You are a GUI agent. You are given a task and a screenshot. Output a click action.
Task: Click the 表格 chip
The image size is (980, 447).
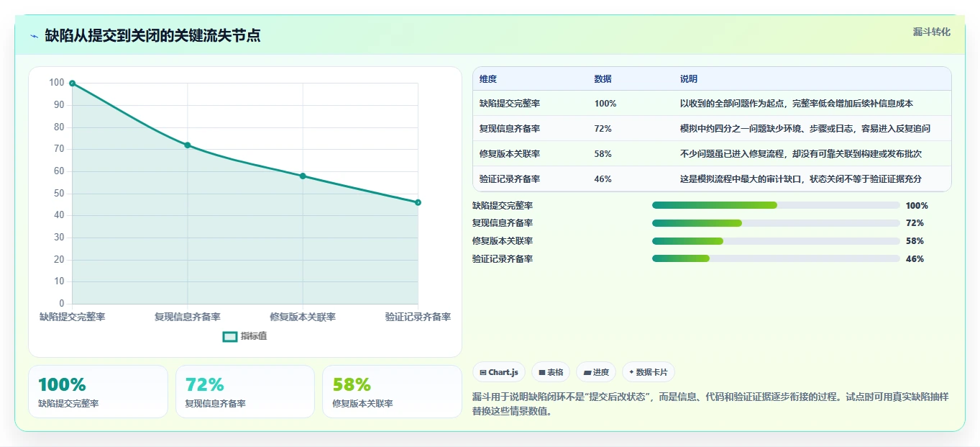point(551,372)
